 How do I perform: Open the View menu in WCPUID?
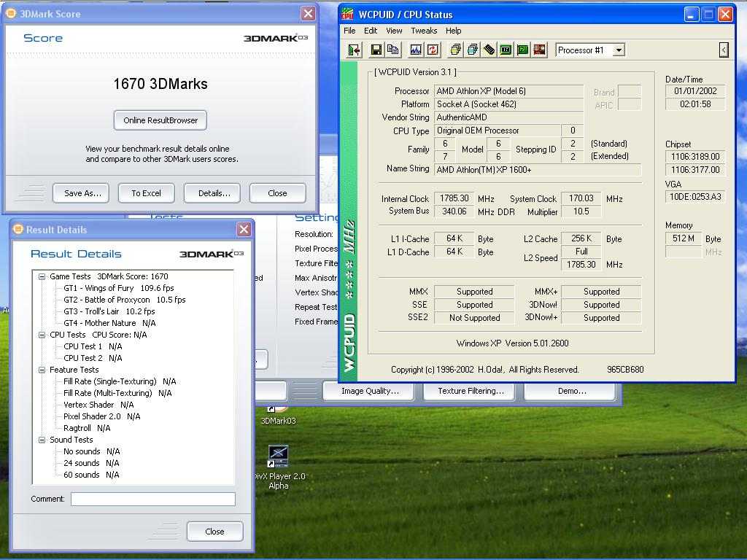pos(394,31)
